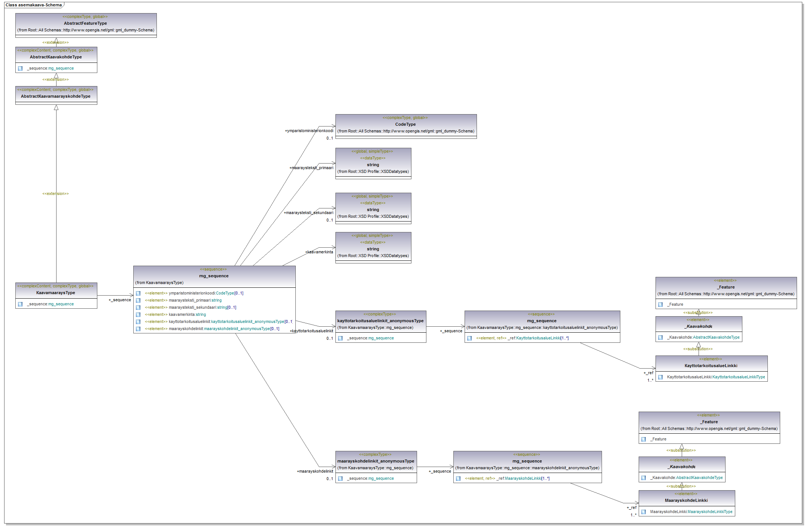Click the icon beside _ref:MaarayskohdeLinkki[1..*] attribute
The image size is (812, 531).
tap(458, 479)
